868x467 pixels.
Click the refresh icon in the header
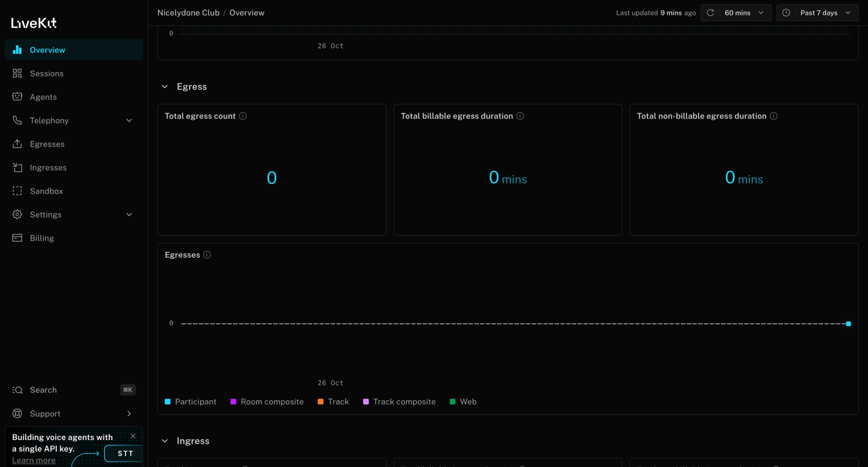(x=710, y=13)
